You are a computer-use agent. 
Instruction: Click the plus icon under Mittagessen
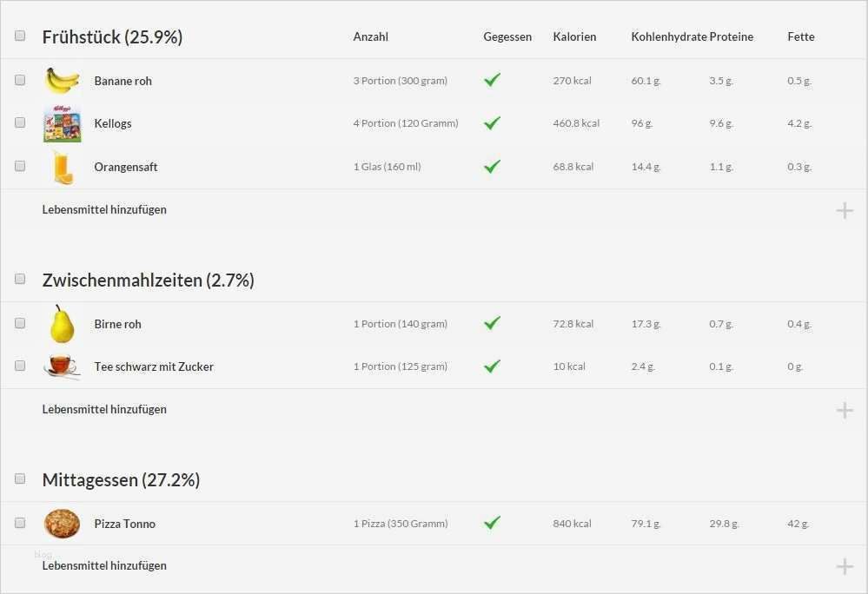(844, 566)
